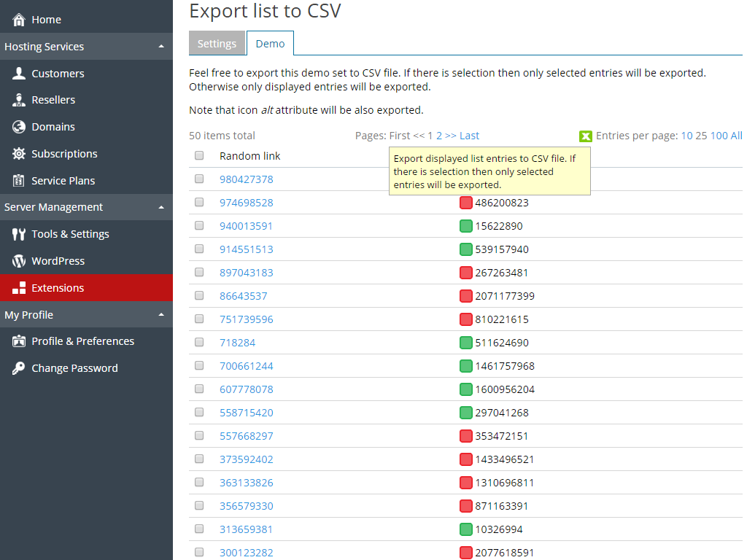Check the select-all checkbox in the header

tap(199, 155)
